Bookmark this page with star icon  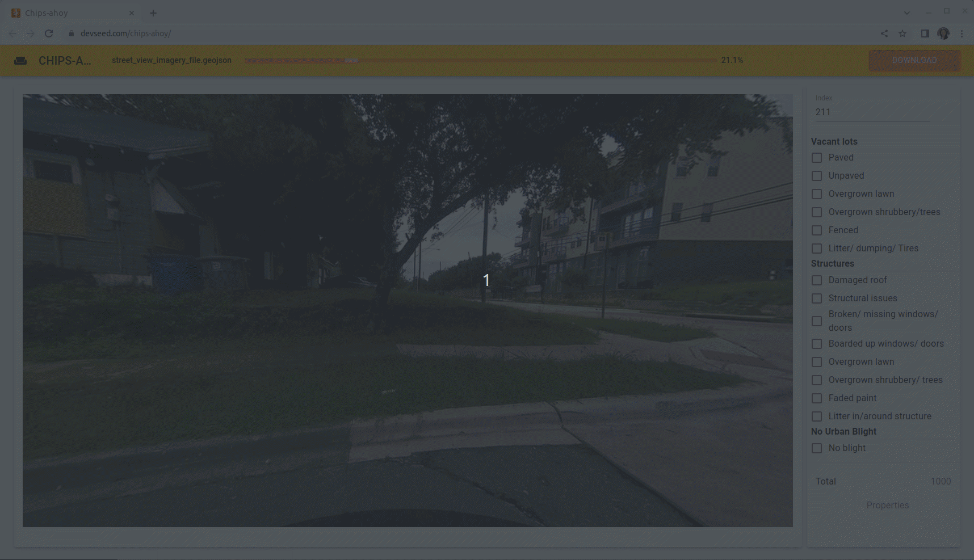pyautogui.click(x=902, y=33)
